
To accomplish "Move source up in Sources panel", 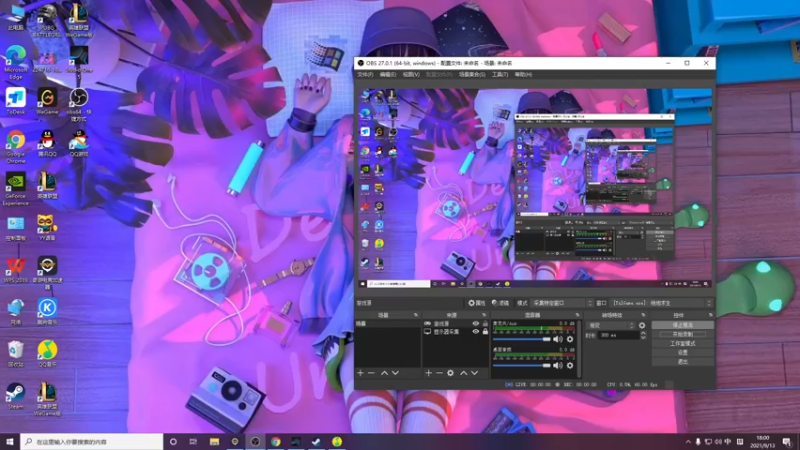I will coord(463,373).
